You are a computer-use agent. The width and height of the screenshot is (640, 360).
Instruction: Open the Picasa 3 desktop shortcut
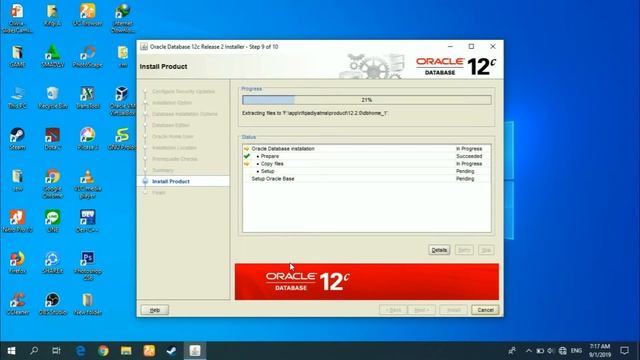coord(87,139)
